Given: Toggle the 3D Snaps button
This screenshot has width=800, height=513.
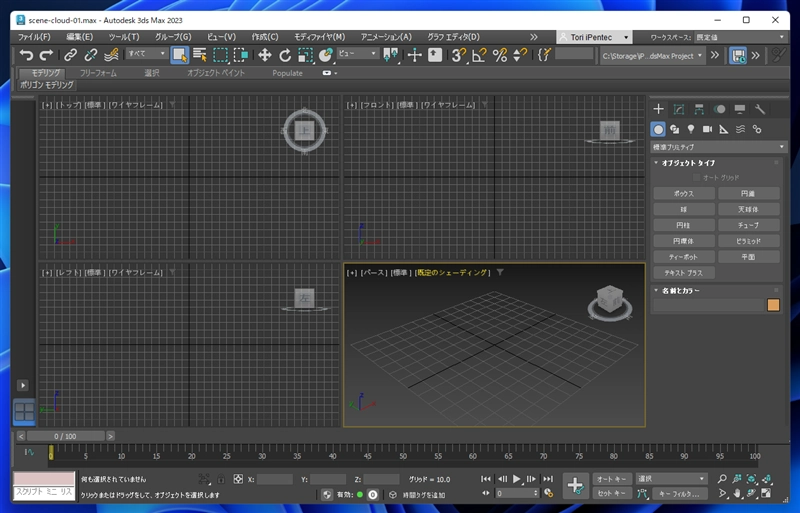Looking at the screenshot, I should tap(458, 55).
